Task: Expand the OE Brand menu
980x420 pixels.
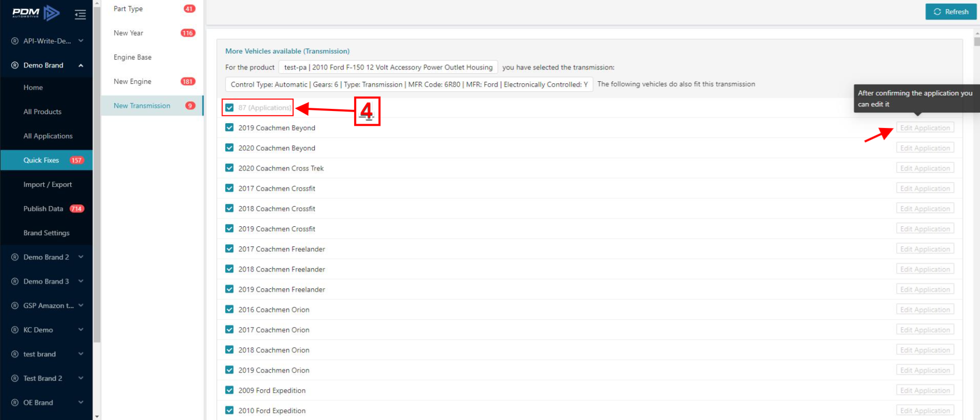Action: pyautogui.click(x=81, y=402)
